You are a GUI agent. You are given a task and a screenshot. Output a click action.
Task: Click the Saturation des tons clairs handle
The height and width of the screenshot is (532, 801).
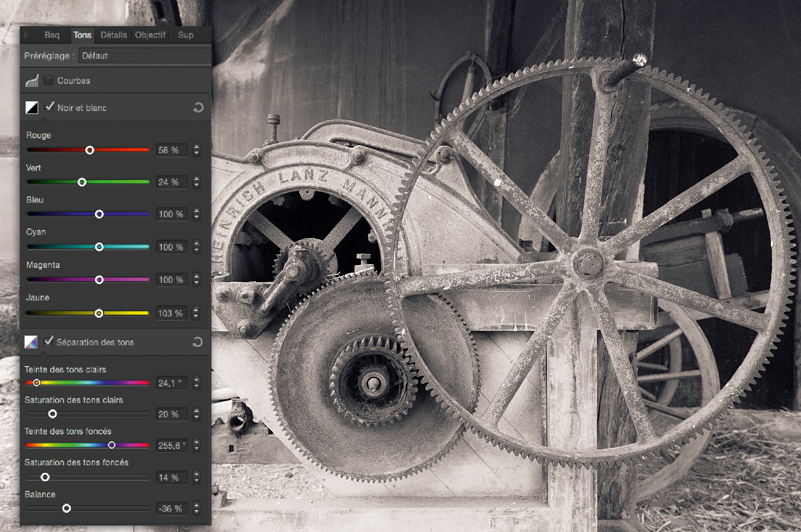52,414
